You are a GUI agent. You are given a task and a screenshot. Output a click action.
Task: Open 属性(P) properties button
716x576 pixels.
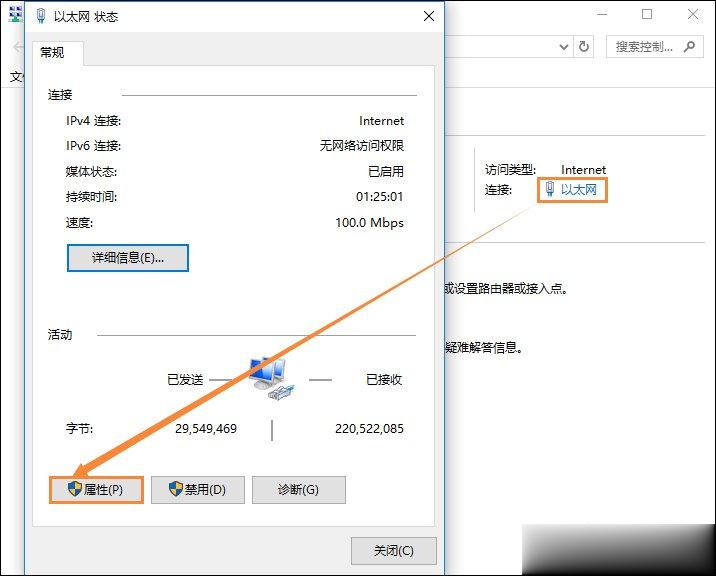(x=96, y=490)
